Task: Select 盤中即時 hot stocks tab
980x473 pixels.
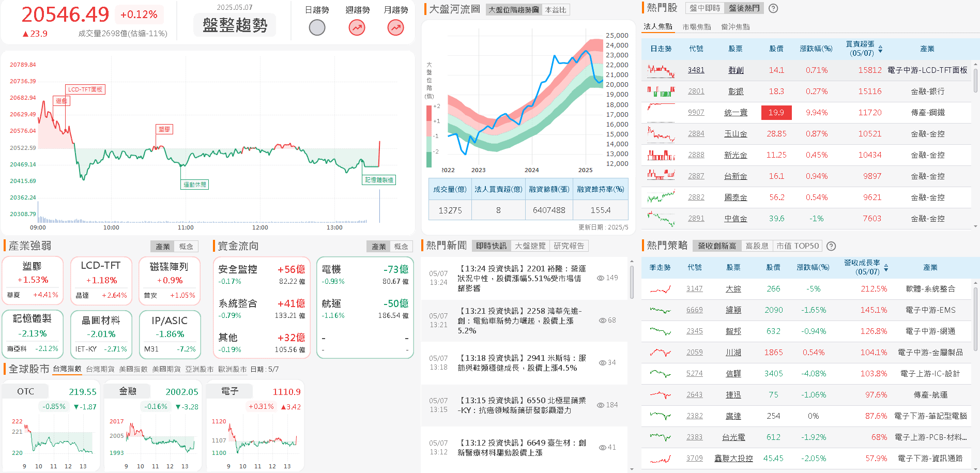Action: tap(705, 8)
